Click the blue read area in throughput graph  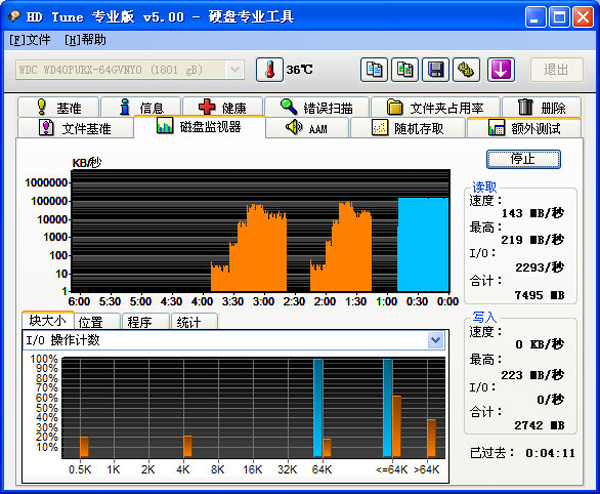423,245
